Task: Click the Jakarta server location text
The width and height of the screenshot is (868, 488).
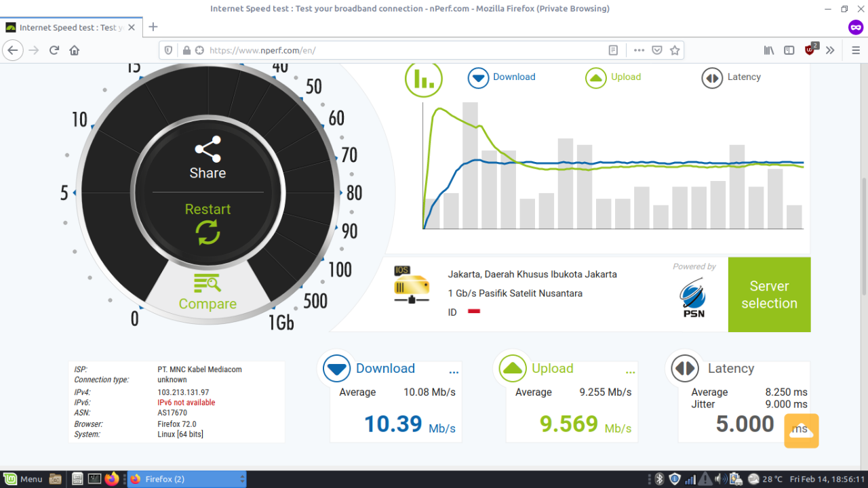Action: coord(532,274)
